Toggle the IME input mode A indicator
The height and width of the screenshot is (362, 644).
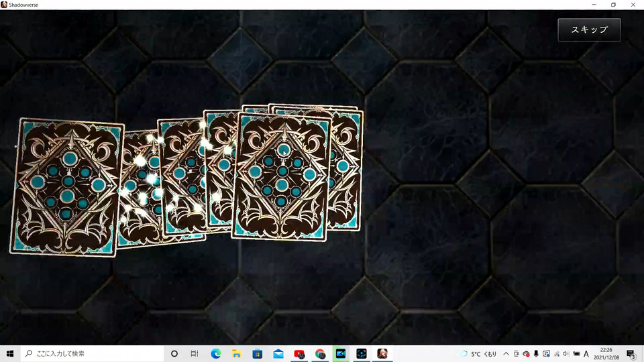[586, 354]
